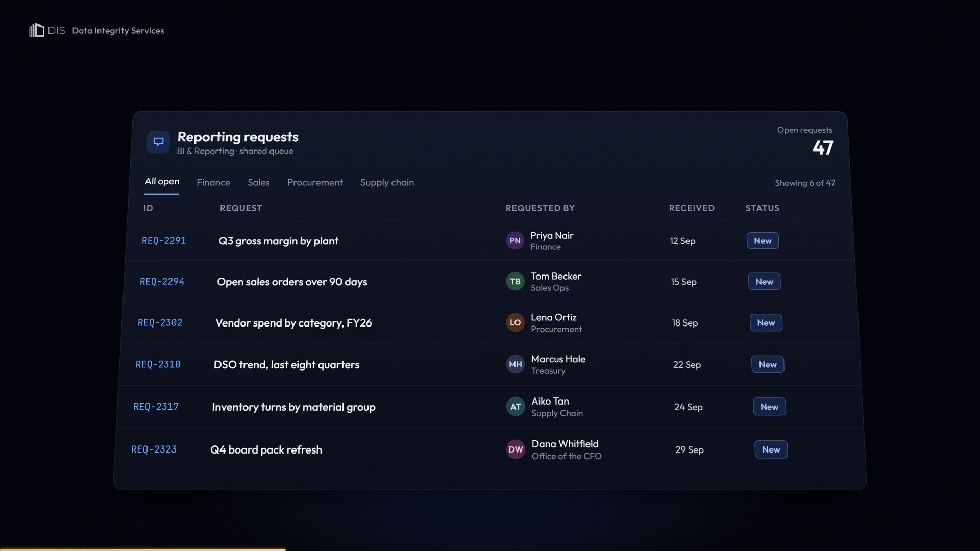Select 'Inventory turns by material group'
980x551 pixels.
click(x=293, y=408)
